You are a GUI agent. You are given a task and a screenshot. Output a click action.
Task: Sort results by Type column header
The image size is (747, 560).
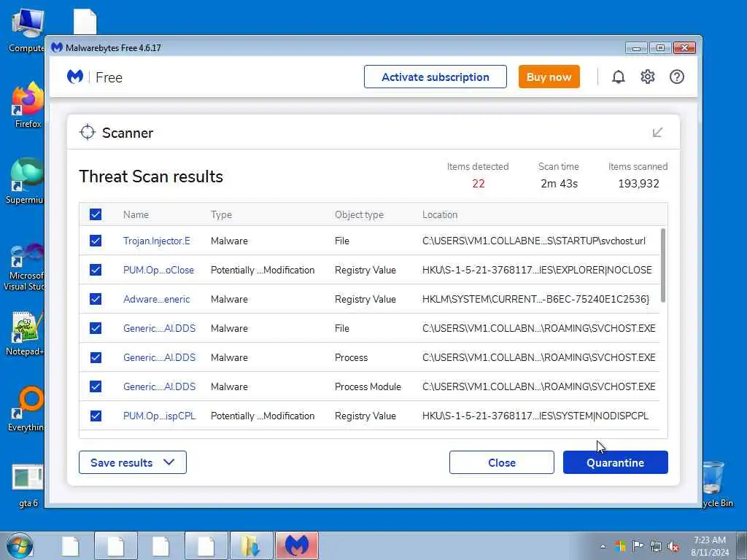point(221,215)
